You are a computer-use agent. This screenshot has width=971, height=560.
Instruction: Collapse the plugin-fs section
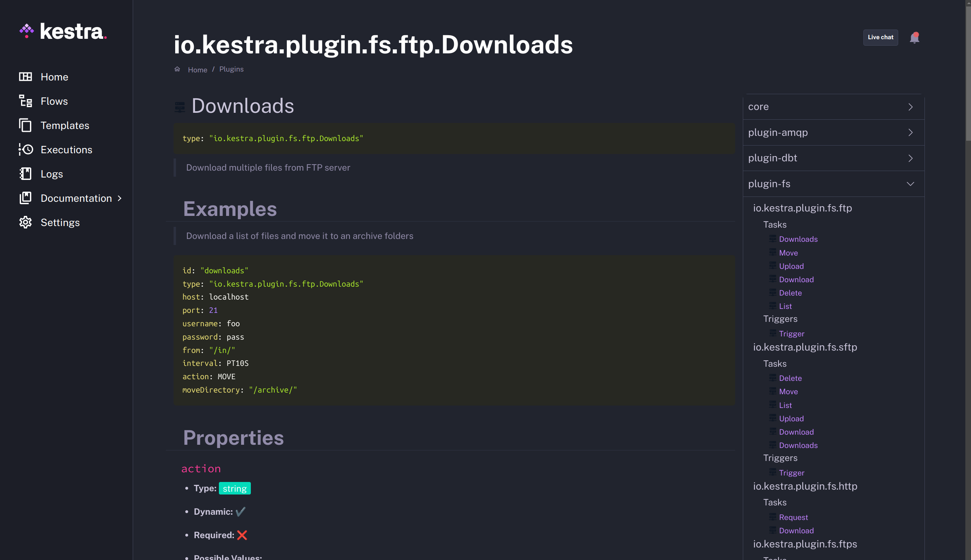click(834, 184)
